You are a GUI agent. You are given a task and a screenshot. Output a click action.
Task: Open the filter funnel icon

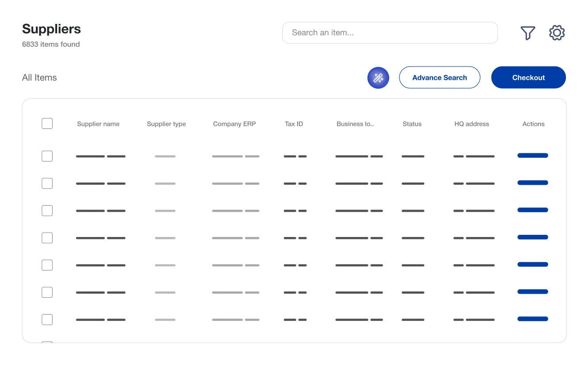(x=527, y=33)
